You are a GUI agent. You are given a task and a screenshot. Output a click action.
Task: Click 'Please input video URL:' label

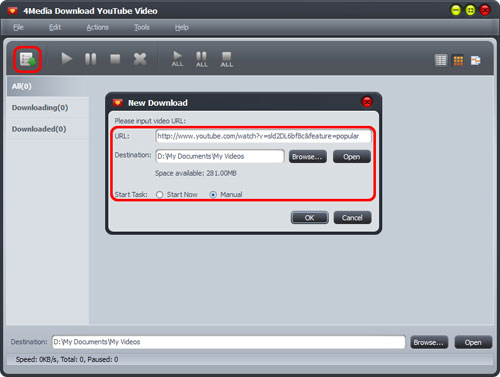point(150,121)
